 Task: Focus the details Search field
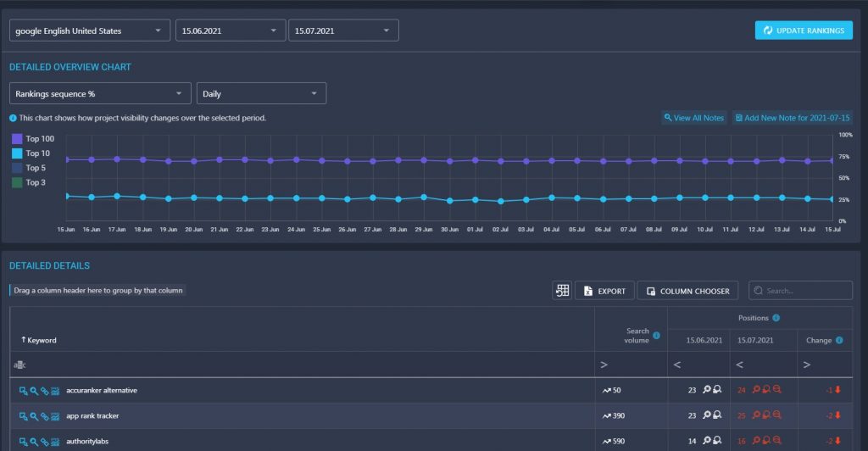(800, 291)
